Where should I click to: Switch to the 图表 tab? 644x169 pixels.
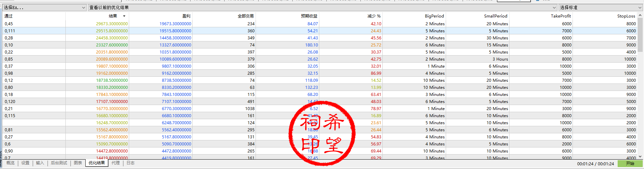click(x=78, y=163)
